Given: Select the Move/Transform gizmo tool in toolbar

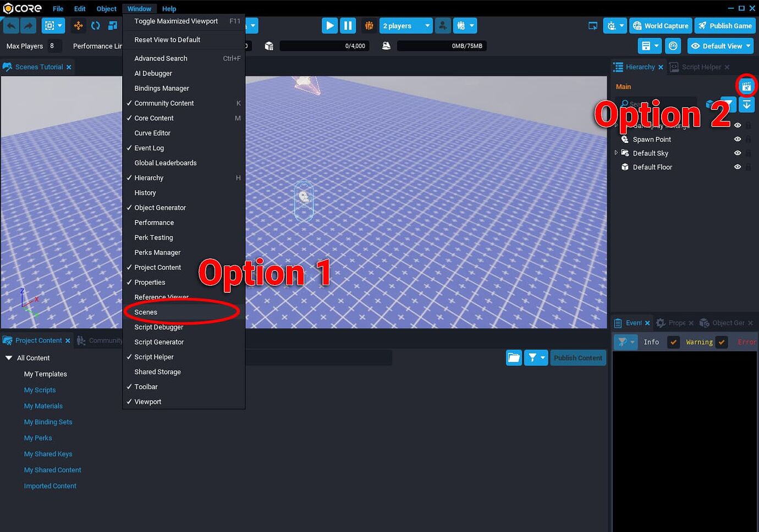Looking at the screenshot, I should pyautogui.click(x=79, y=25).
